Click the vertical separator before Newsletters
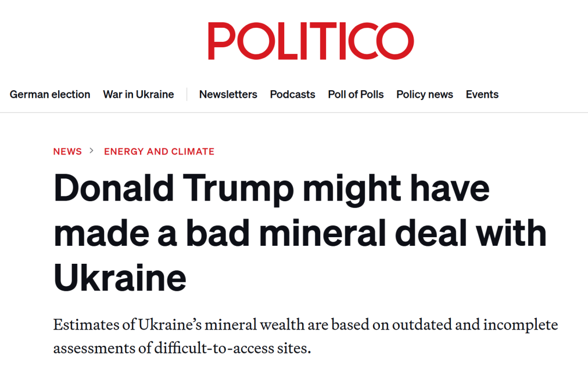The width and height of the screenshot is (588, 372). 187,95
